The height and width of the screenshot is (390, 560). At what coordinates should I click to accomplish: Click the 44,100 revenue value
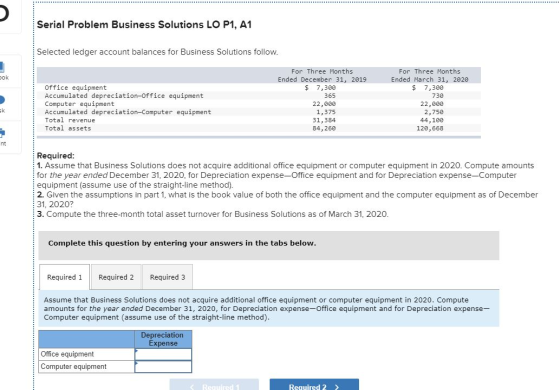pyautogui.click(x=432, y=120)
